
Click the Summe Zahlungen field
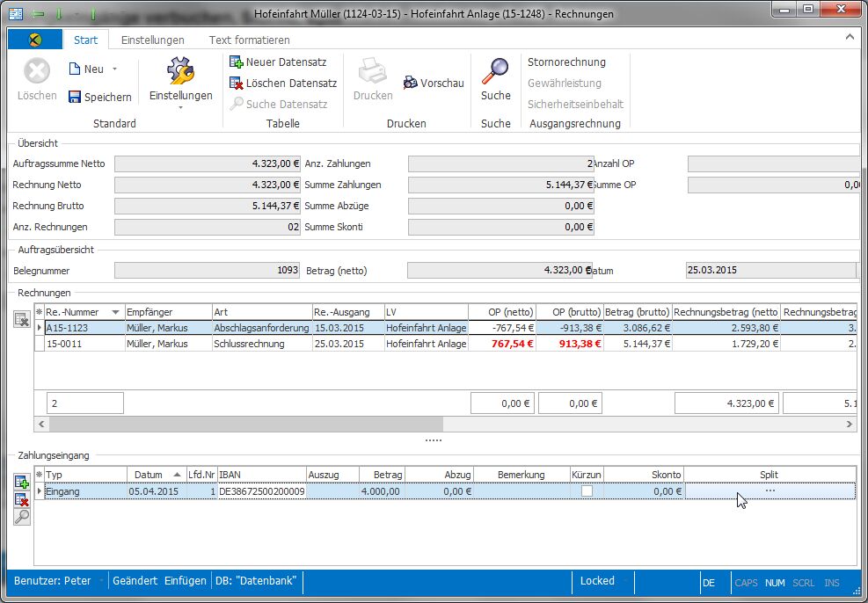click(501, 185)
